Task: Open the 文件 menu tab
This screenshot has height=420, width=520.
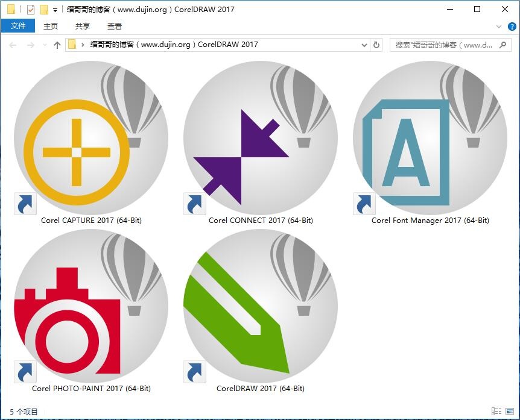Action: (18, 26)
